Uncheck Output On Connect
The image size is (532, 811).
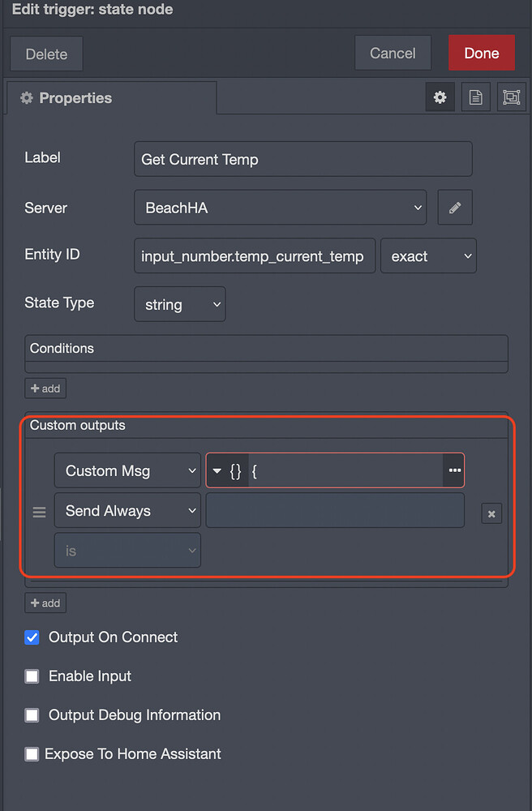click(x=31, y=637)
